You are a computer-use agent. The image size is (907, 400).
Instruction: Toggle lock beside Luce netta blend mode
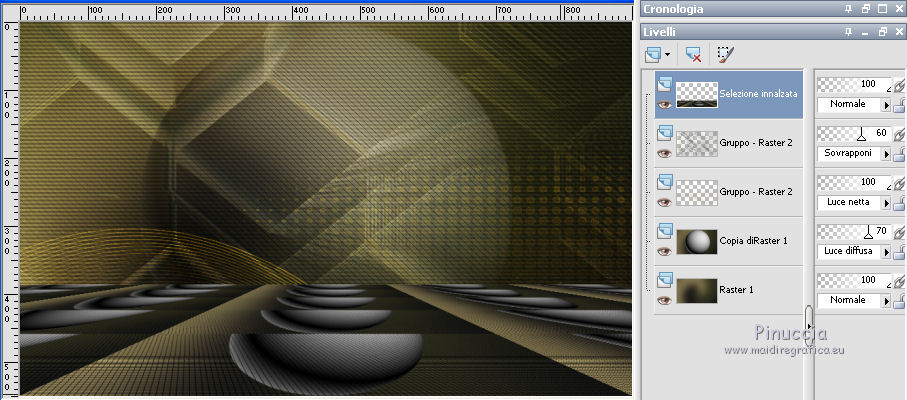pos(898,203)
